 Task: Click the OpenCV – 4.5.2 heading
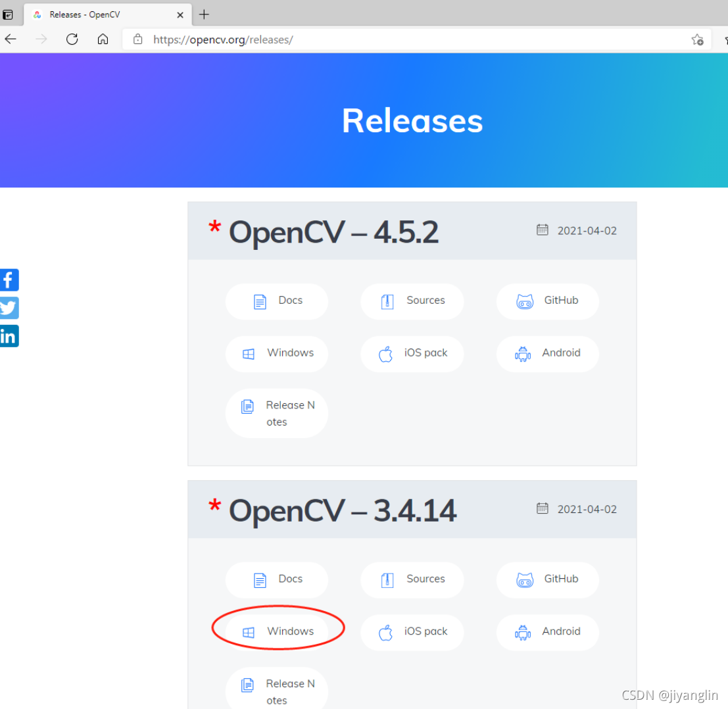[x=333, y=232]
